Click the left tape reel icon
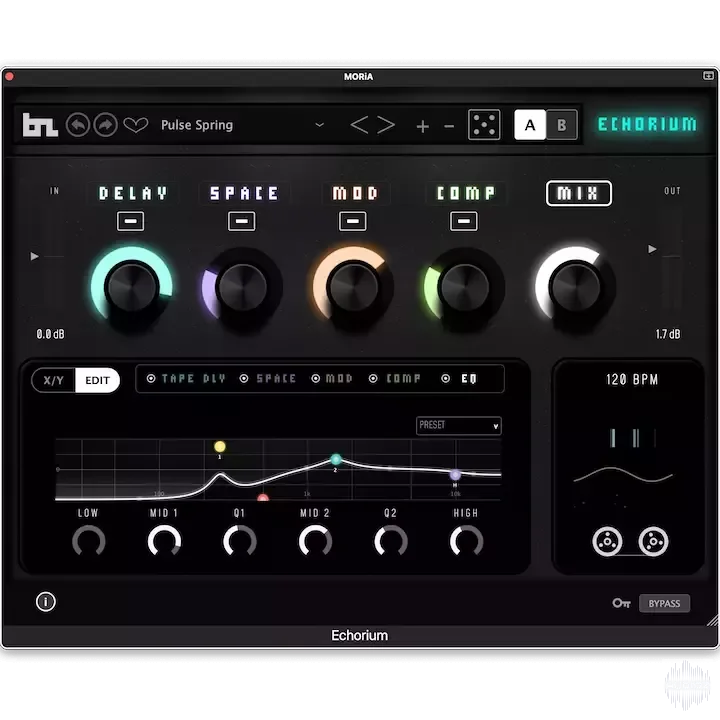 point(607,541)
